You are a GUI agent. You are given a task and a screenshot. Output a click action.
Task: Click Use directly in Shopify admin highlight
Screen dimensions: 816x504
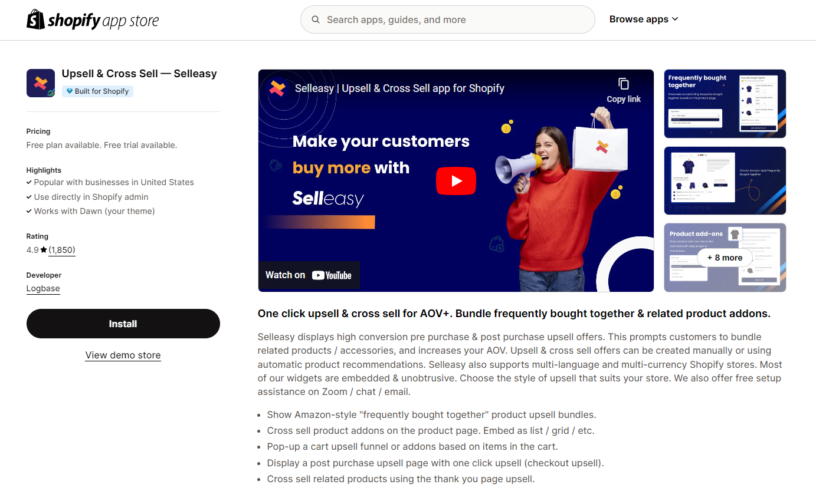pyautogui.click(x=91, y=197)
